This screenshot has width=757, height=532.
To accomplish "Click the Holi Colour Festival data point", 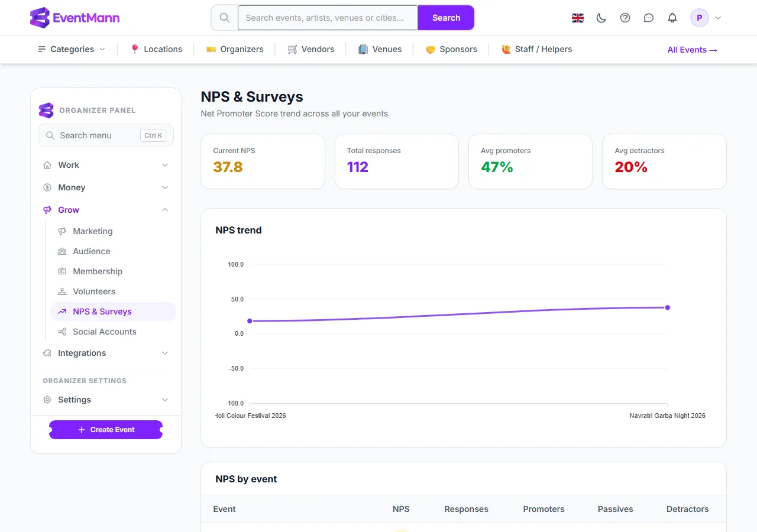I will coord(250,321).
